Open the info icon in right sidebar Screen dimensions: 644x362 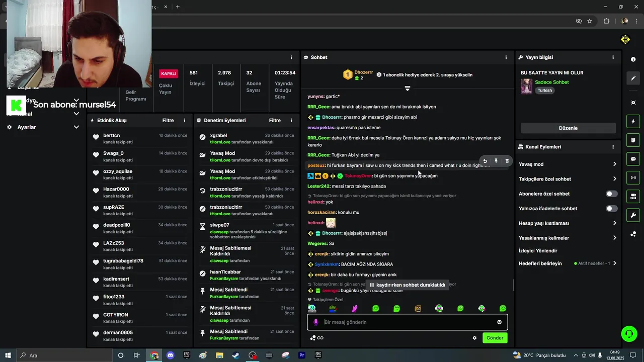(633, 59)
